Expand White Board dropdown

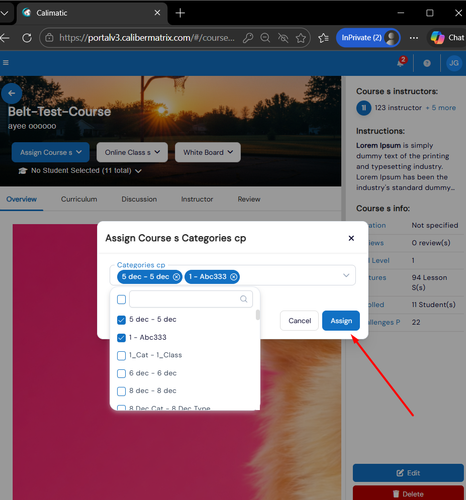coord(208,152)
